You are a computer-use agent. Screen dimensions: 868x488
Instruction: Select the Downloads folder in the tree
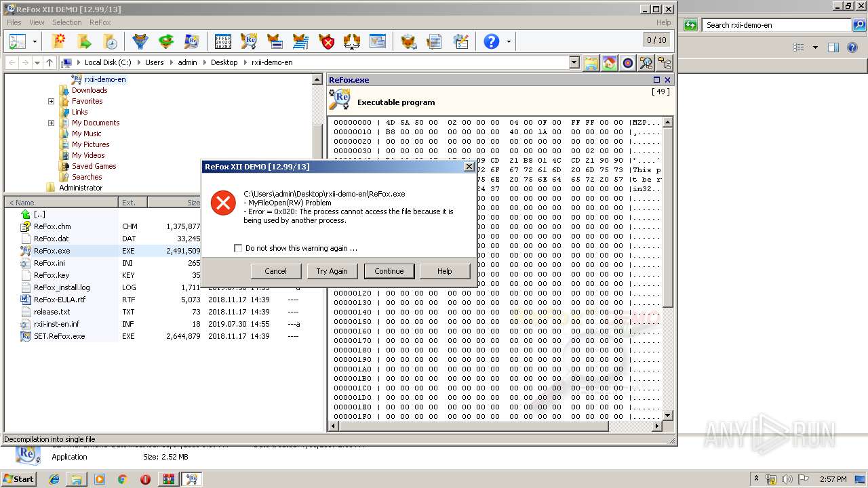[90, 90]
